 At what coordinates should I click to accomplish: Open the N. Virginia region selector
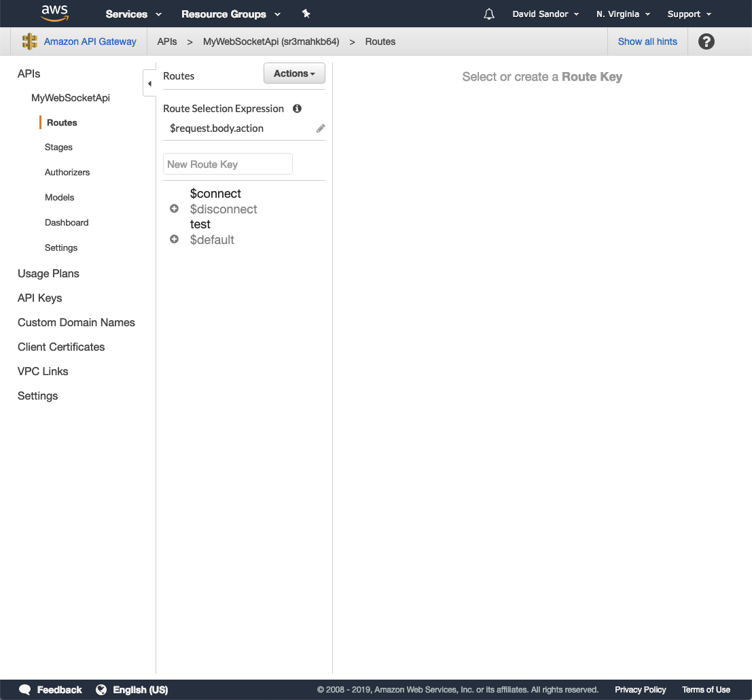coord(623,14)
